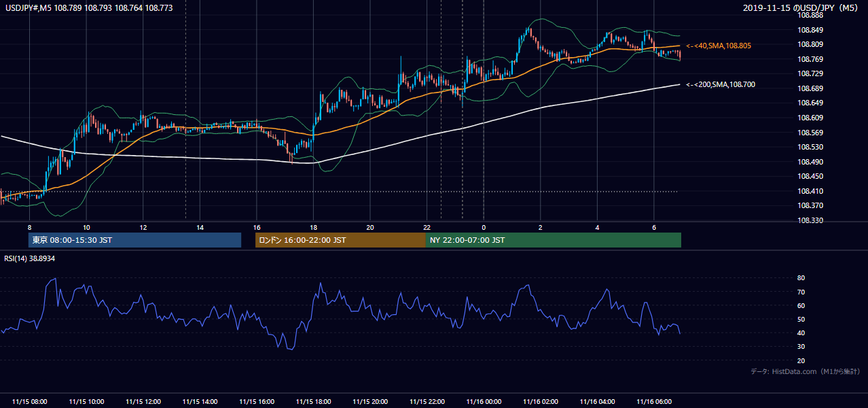The image size is (868, 408).
Task: Click price axis label 108.729
Action: click(x=810, y=73)
